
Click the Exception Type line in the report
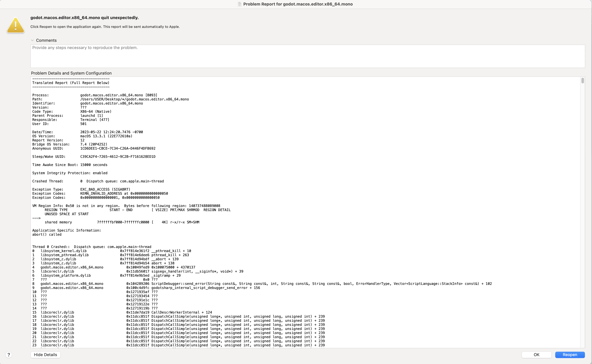[x=81, y=189]
